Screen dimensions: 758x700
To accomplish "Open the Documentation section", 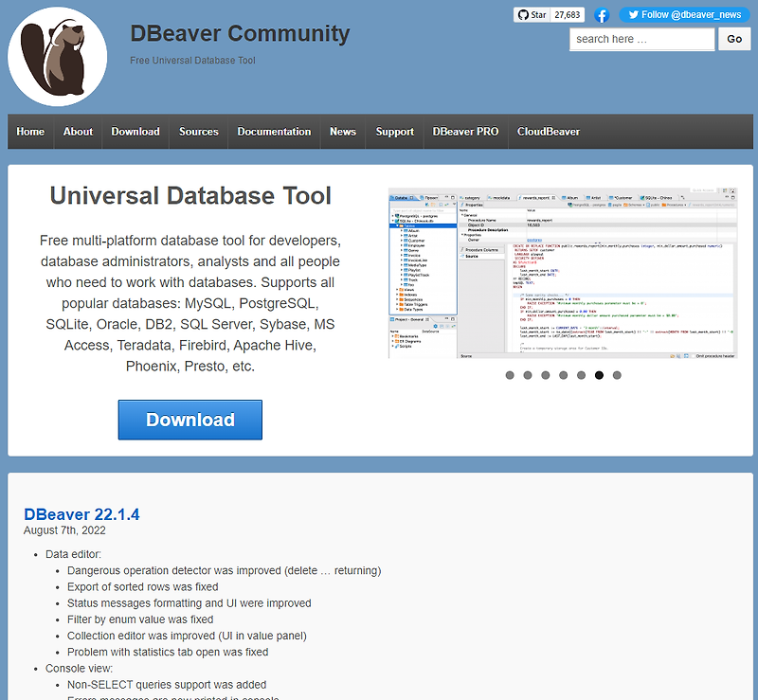I will tap(274, 132).
